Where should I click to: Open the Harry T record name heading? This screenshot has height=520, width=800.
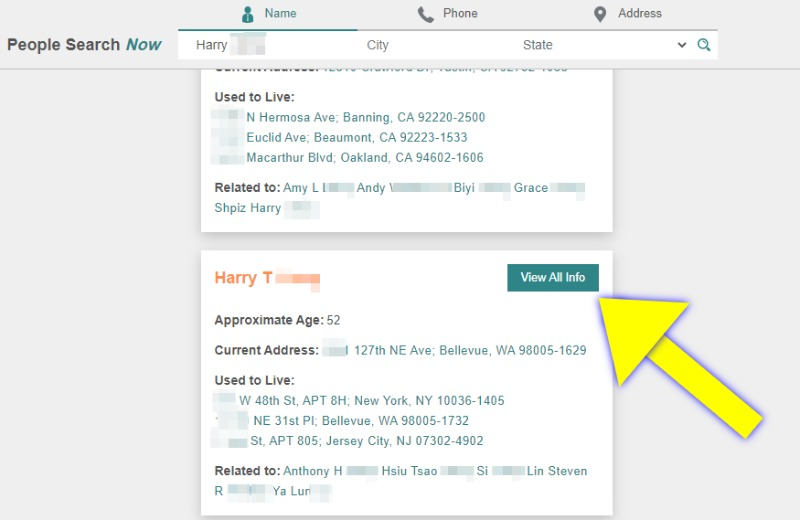(267, 278)
